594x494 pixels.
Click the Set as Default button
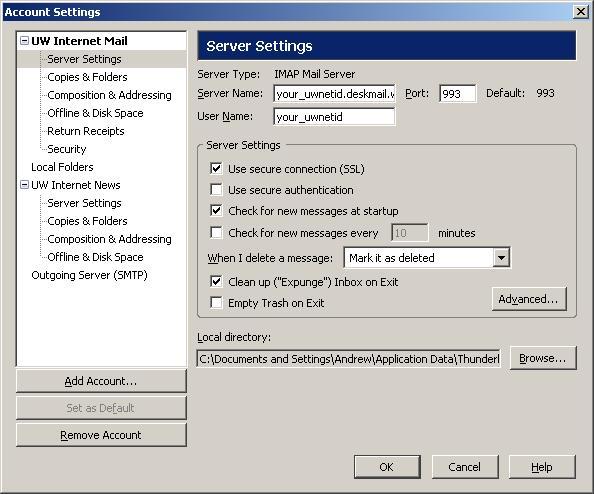tap(101, 408)
